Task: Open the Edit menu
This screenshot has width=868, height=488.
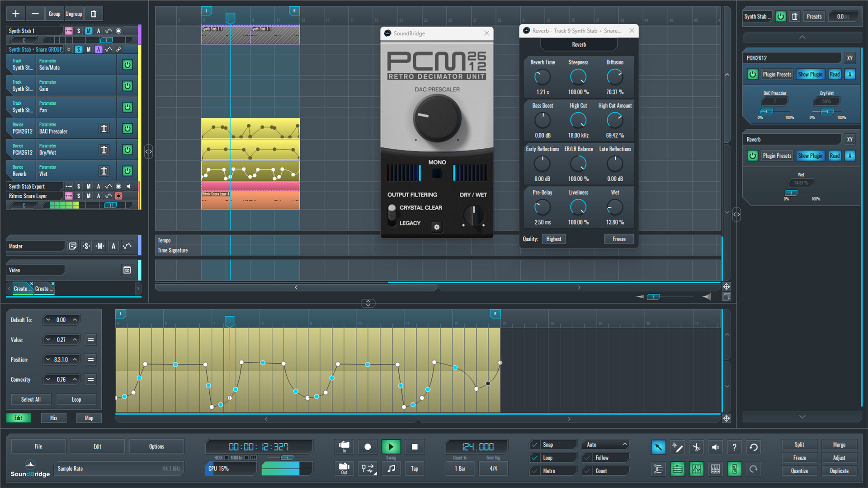Action: (97, 446)
